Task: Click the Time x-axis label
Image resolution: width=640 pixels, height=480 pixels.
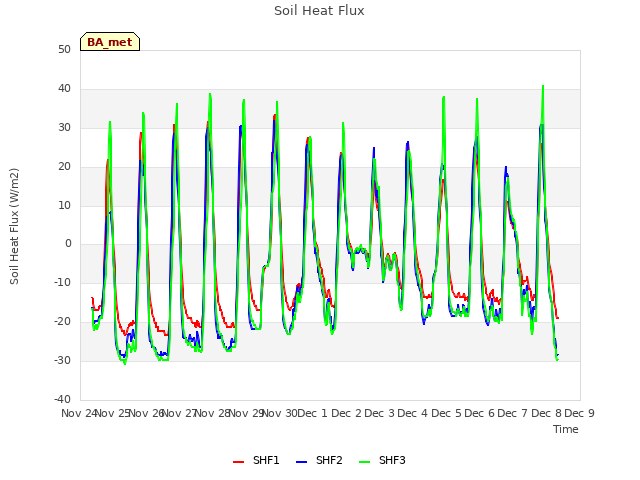Action: 566,429
